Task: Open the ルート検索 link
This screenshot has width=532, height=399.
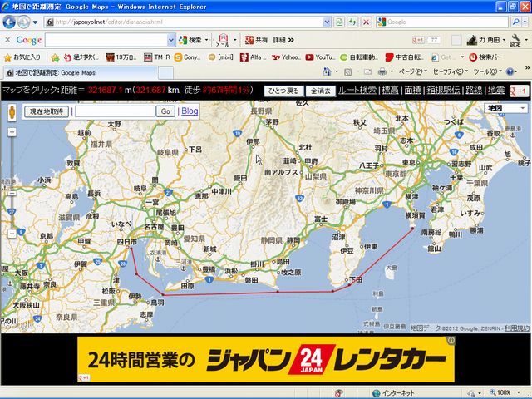Action: tap(357, 90)
